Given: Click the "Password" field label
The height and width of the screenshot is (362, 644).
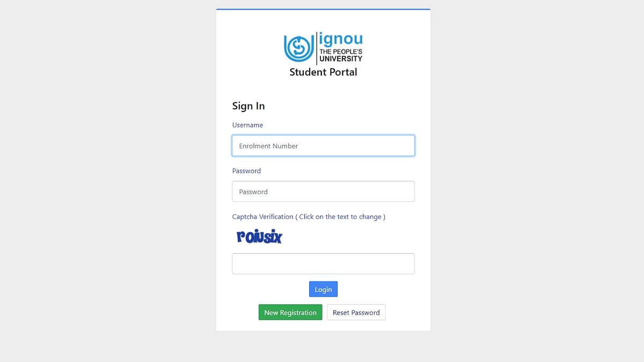Looking at the screenshot, I should click(x=246, y=171).
